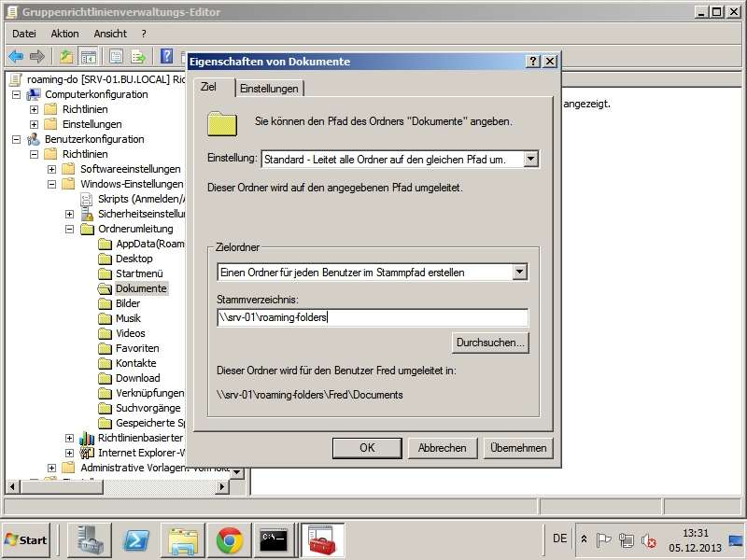Open Windows Explorer from taskbar

coord(182,540)
